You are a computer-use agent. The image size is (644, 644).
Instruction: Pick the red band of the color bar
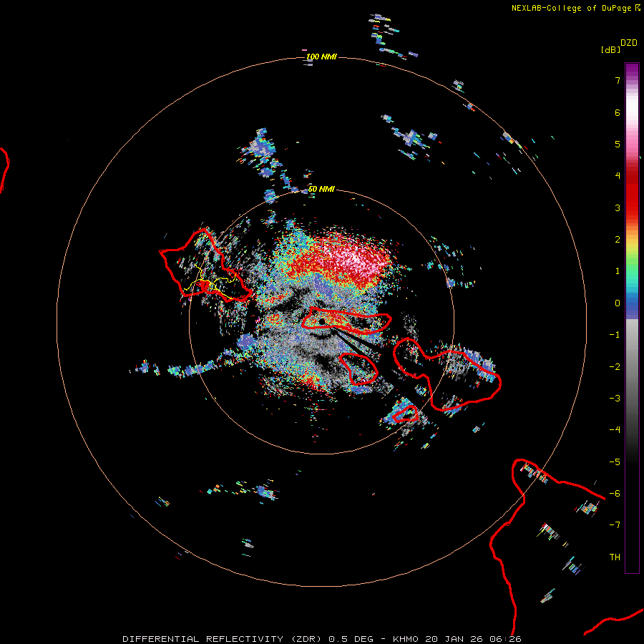tap(632, 193)
